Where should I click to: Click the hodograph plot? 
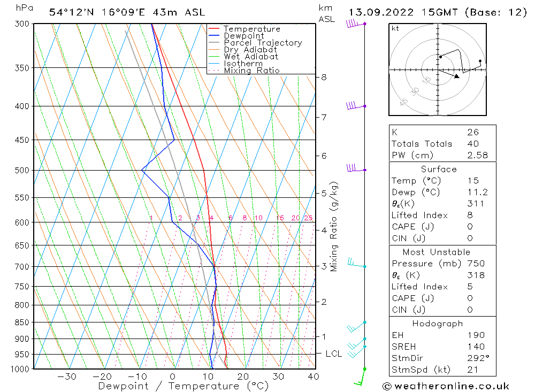438,70
